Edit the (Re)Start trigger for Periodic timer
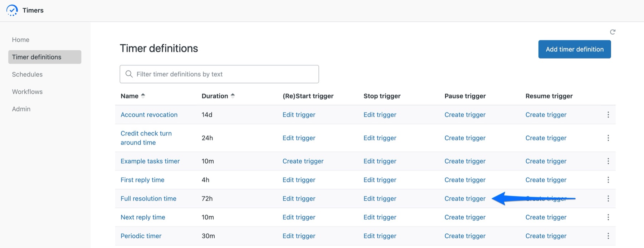The height and width of the screenshot is (248, 644). pos(299,236)
